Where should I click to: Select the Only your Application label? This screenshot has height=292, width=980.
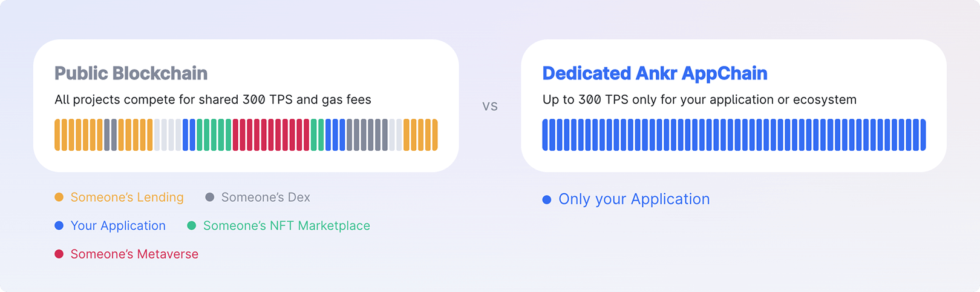[634, 199]
